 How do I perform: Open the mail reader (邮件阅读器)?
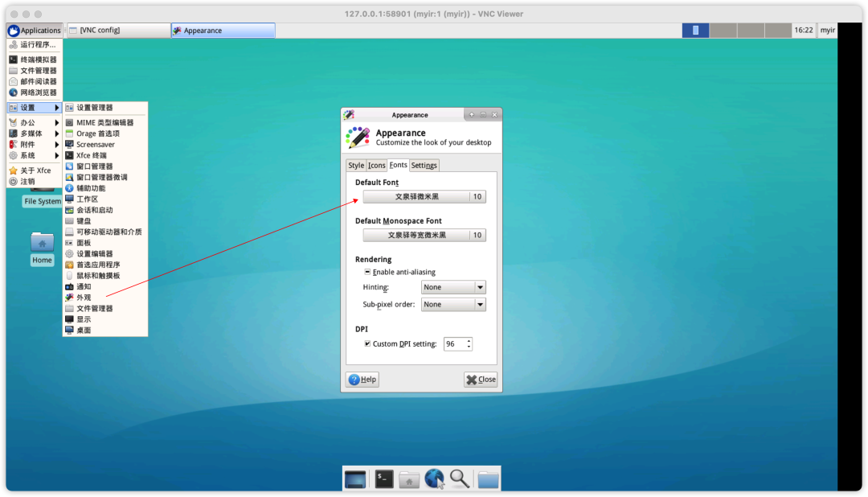(x=37, y=81)
